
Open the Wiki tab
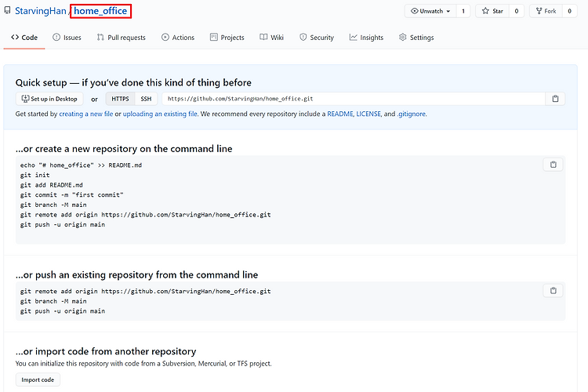point(271,38)
